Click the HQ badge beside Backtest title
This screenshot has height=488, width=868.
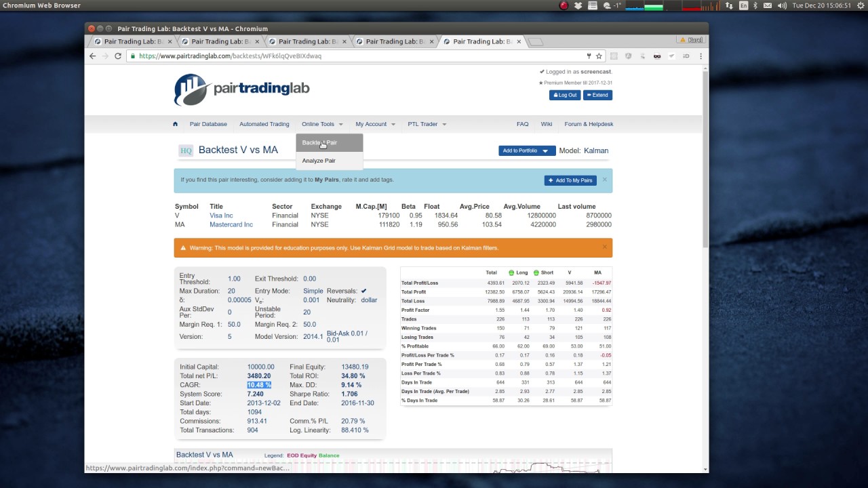click(x=186, y=150)
